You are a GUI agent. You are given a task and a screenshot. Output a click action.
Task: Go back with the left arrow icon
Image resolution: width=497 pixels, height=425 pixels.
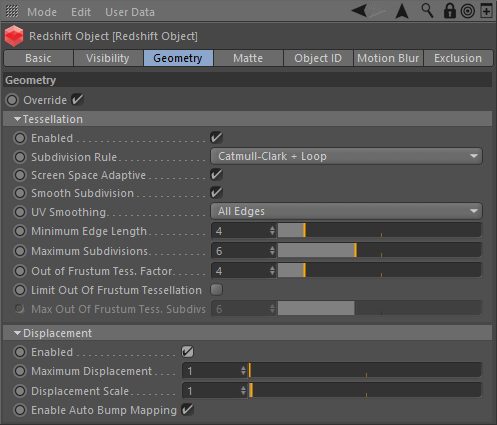(x=359, y=11)
